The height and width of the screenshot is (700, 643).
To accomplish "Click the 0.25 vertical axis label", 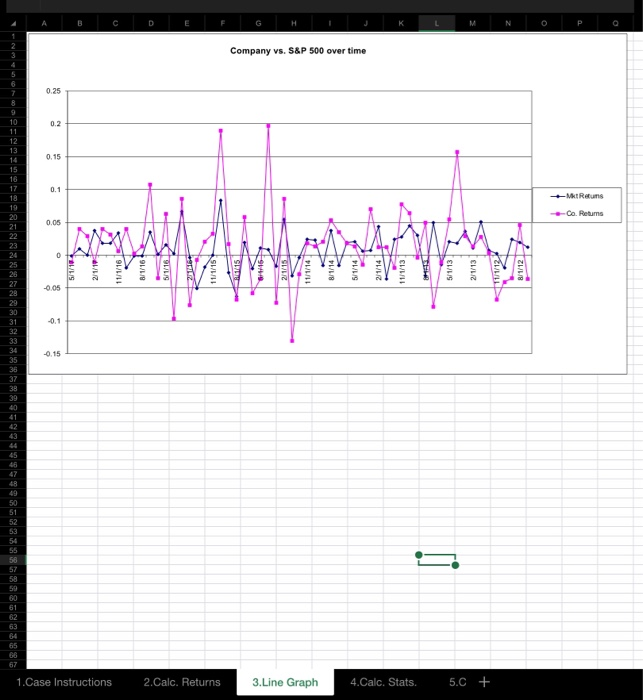I will point(53,91).
